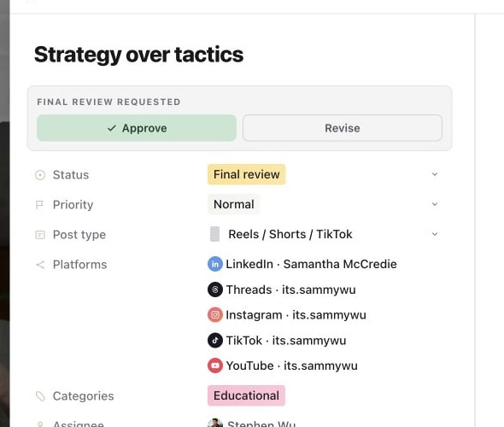The width and height of the screenshot is (504, 427).
Task: Click the text TikTok · its.sammywu
Action: [x=286, y=340]
